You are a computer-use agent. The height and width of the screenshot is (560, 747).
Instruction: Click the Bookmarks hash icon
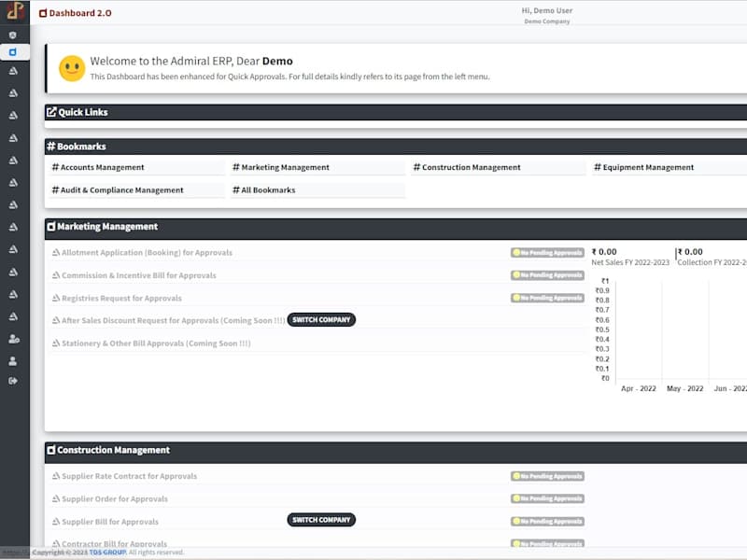tap(51, 147)
